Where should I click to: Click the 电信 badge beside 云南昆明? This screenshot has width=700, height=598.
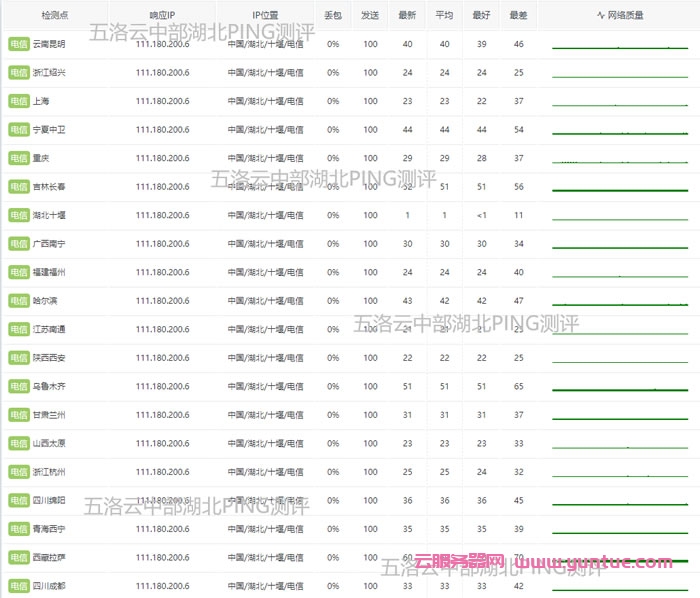(x=18, y=45)
